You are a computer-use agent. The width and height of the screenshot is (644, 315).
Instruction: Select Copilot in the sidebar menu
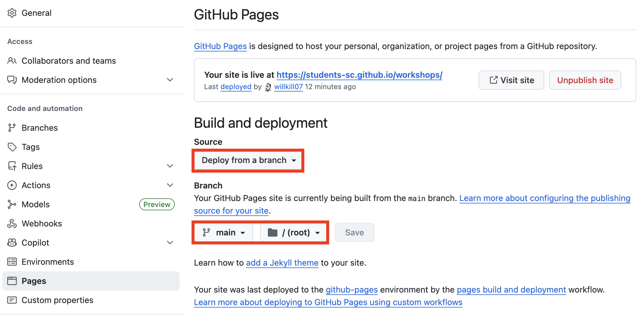point(35,242)
